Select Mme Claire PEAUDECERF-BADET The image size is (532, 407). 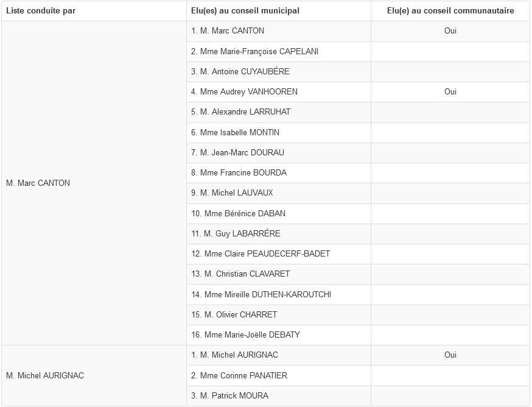(x=261, y=253)
